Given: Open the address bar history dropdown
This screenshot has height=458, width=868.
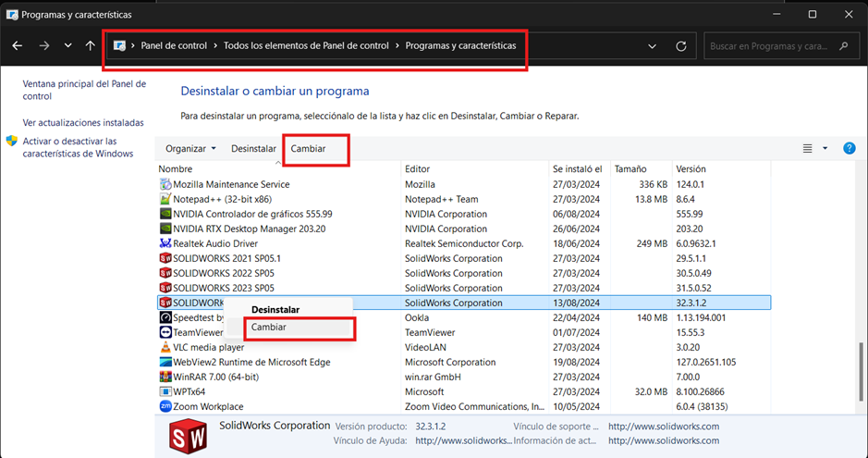Looking at the screenshot, I should (652, 46).
